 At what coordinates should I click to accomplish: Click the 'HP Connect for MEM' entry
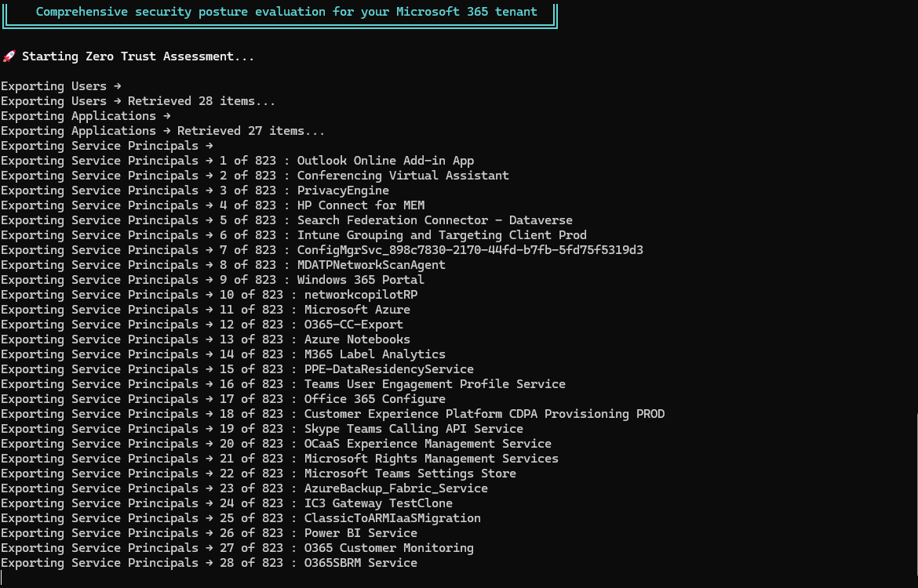[360, 205]
